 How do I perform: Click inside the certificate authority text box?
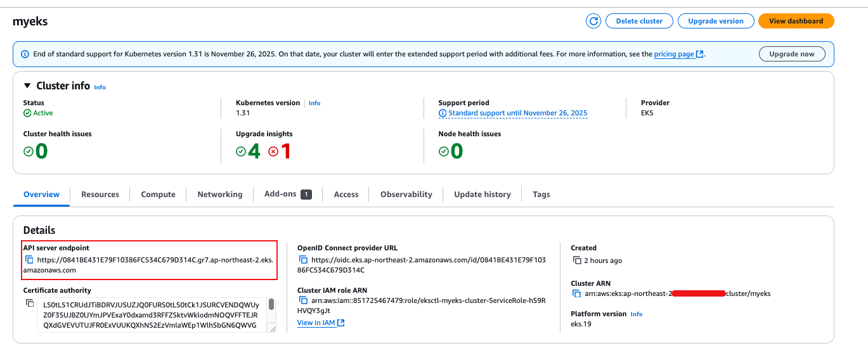pos(151,315)
